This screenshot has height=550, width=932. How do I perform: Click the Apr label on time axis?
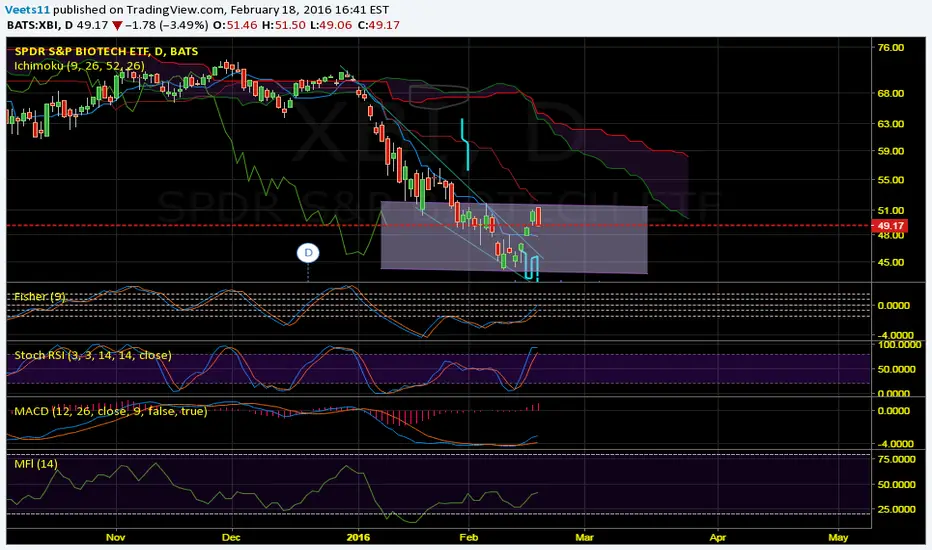click(718, 538)
